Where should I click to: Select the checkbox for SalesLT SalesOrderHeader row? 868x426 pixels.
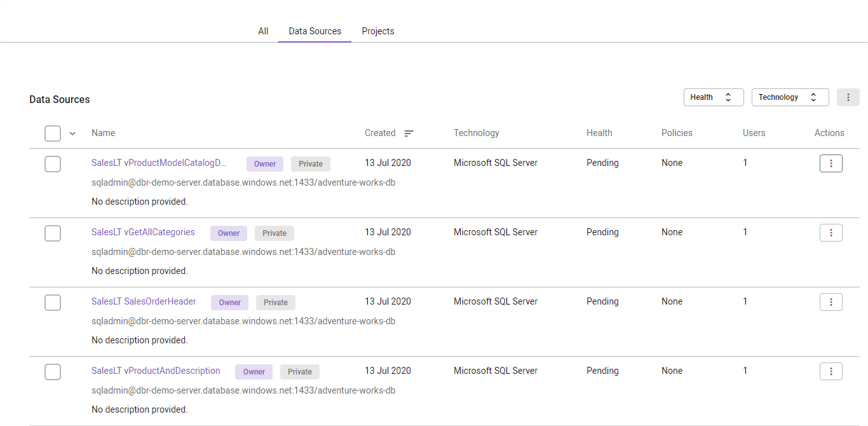pyautogui.click(x=53, y=303)
